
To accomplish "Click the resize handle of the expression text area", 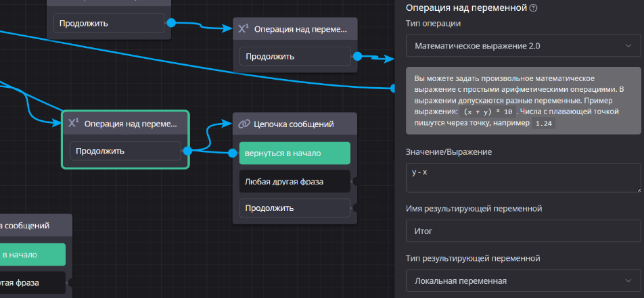I will 638,190.
